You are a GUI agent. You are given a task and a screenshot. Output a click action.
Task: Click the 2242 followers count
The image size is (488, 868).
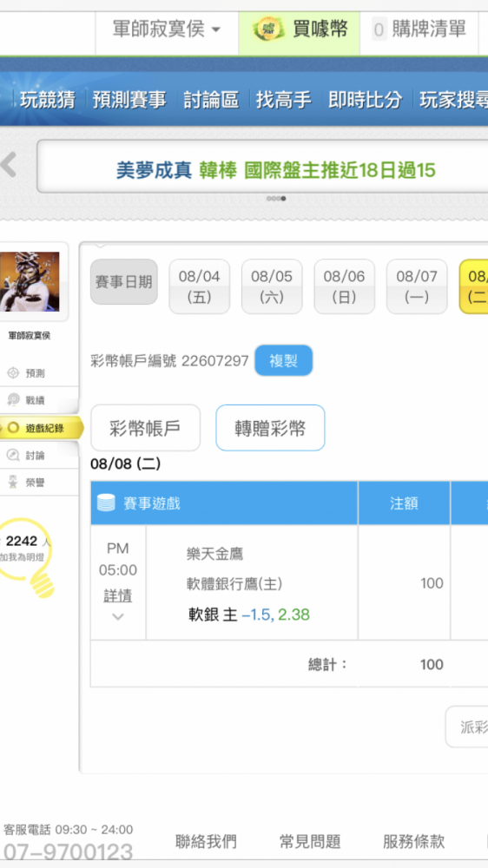tap(21, 541)
